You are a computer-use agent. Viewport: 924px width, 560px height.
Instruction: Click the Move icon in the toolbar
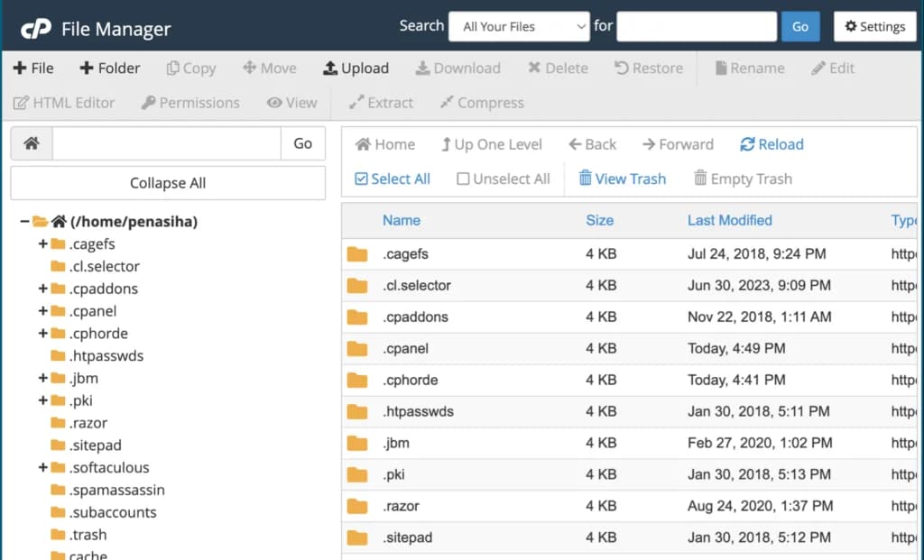[x=270, y=68]
